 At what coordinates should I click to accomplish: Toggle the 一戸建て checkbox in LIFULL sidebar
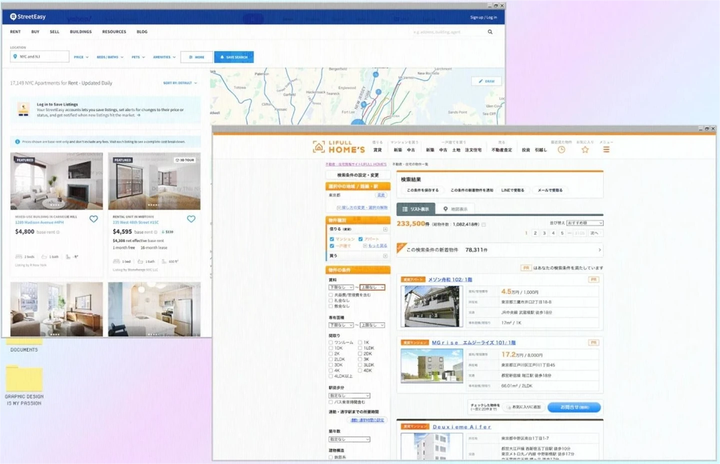click(x=332, y=246)
